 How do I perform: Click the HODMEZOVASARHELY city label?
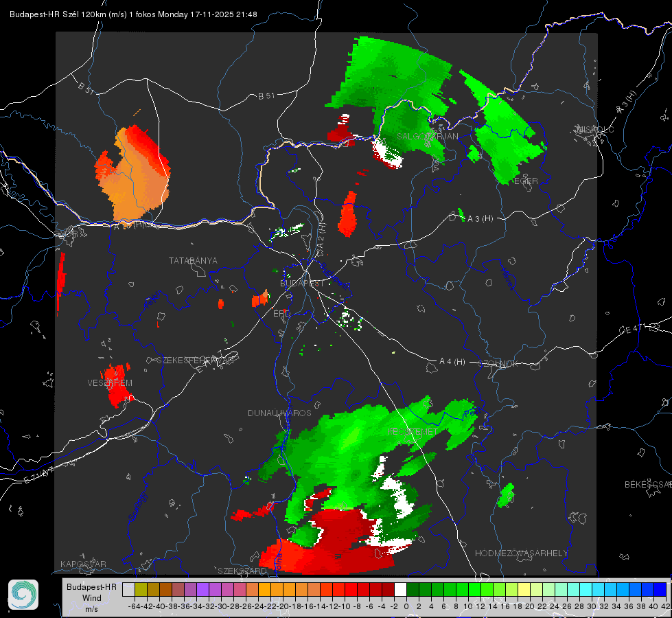click(521, 553)
